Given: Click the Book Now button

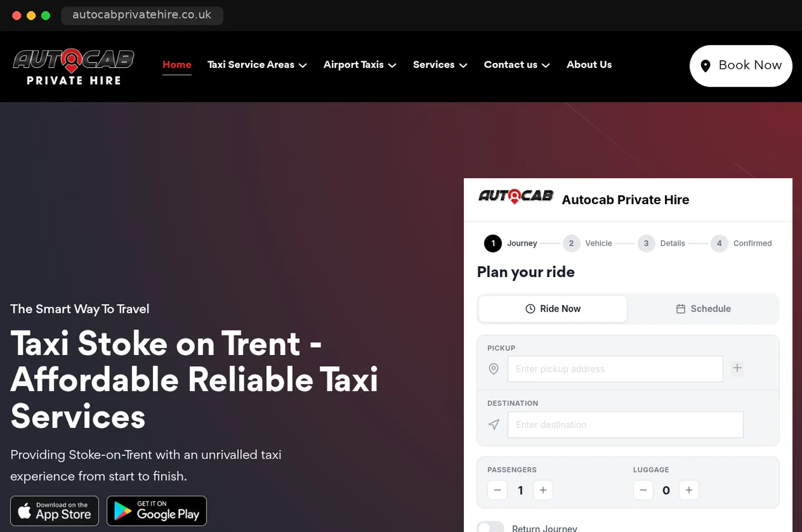Looking at the screenshot, I should [x=741, y=66].
